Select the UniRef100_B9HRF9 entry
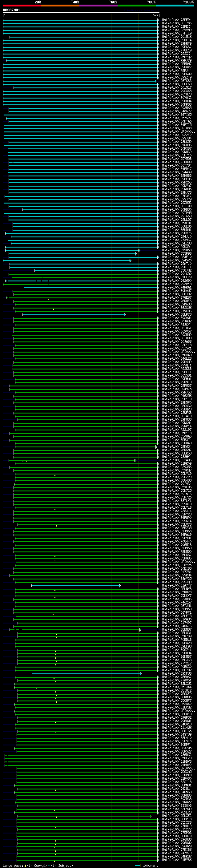197x868 pixels. [177, 43]
